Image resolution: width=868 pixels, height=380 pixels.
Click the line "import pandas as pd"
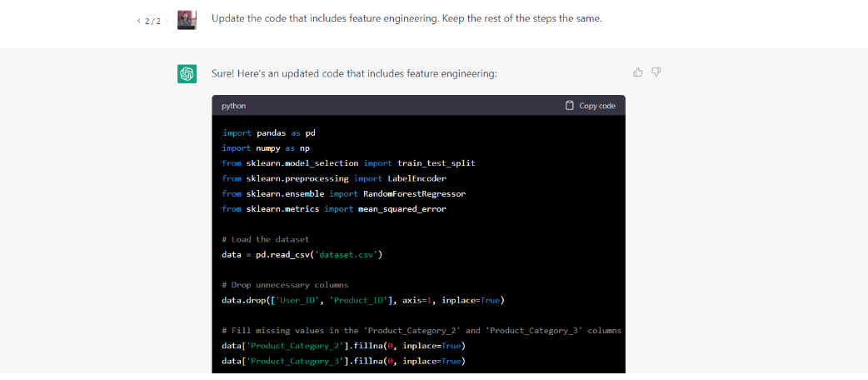(268, 133)
